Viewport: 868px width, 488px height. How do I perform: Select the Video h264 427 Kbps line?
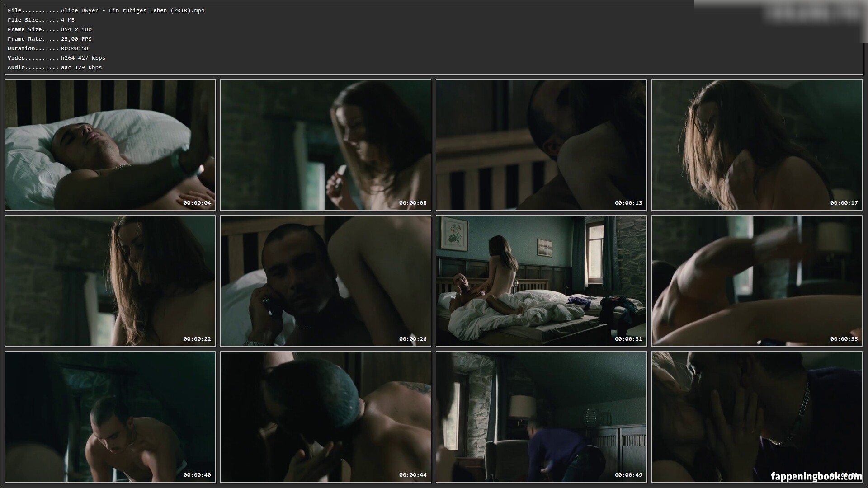(x=57, y=58)
